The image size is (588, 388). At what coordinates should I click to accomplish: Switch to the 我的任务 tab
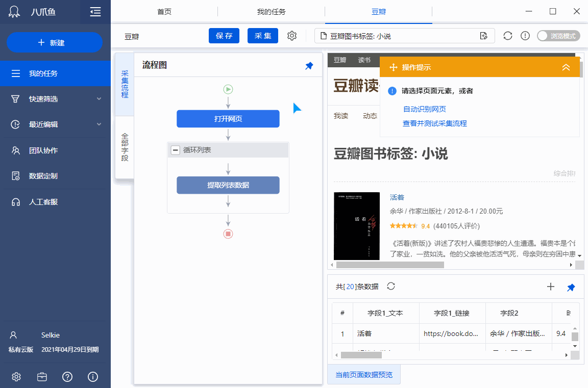click(x=271, y=12)
